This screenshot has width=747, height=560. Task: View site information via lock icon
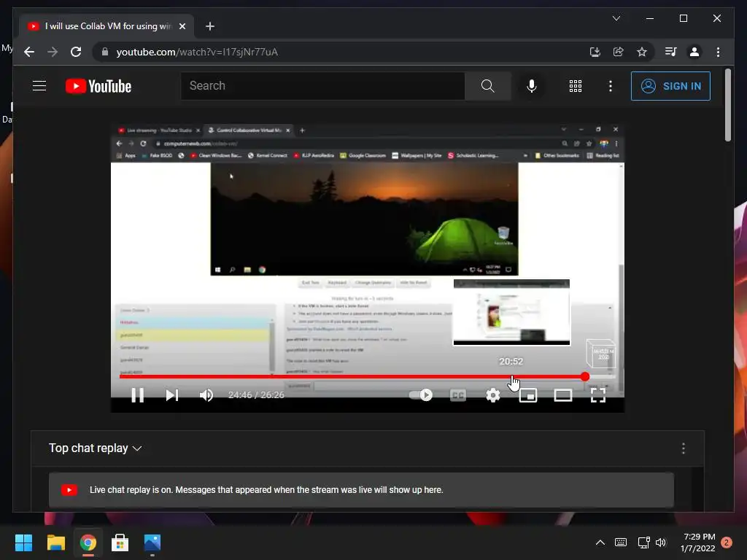tap(105, 52)
